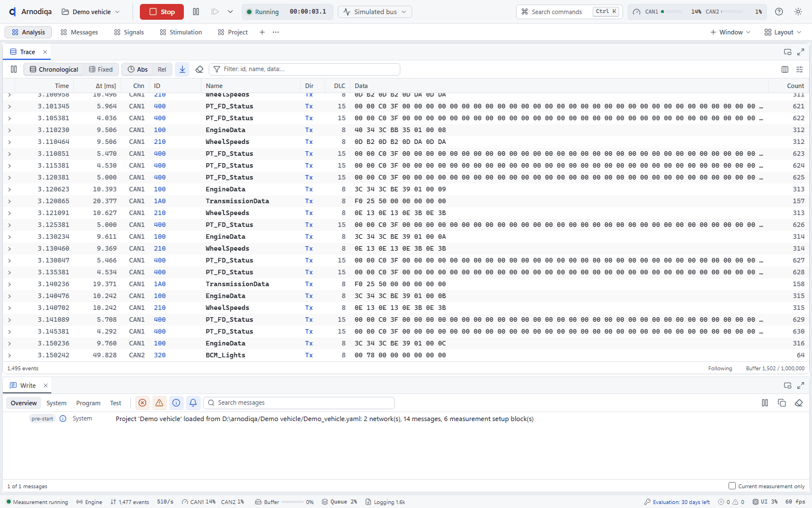Viewport: 812px width, 508px height.
Task: Click the trace filter input field
Action: pyautogui.click(x=304, y=69)
